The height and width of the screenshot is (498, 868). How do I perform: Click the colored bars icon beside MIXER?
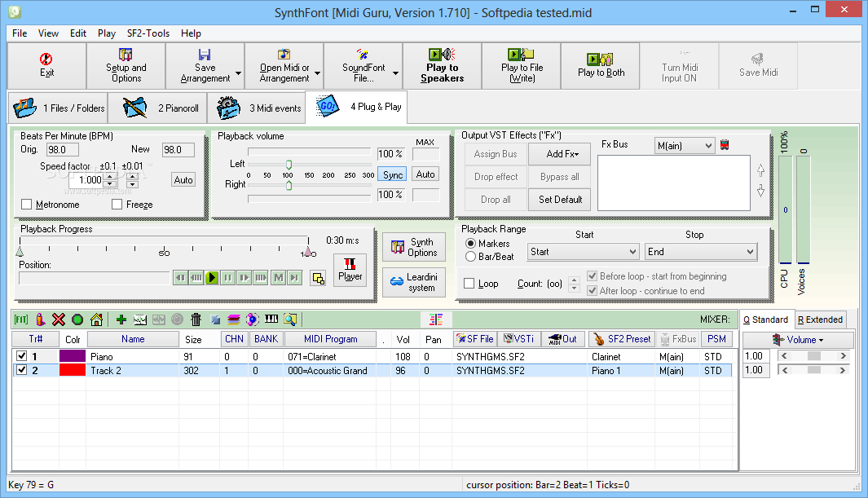tap(436, 320)
